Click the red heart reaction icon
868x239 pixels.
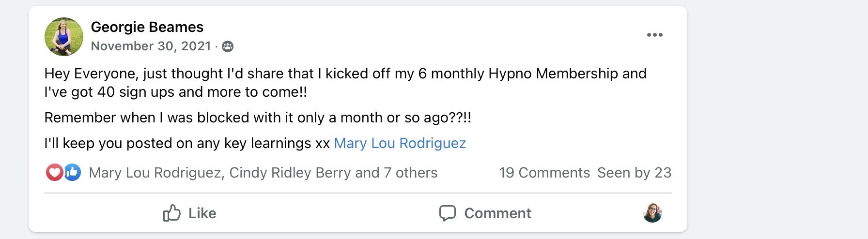54,173
